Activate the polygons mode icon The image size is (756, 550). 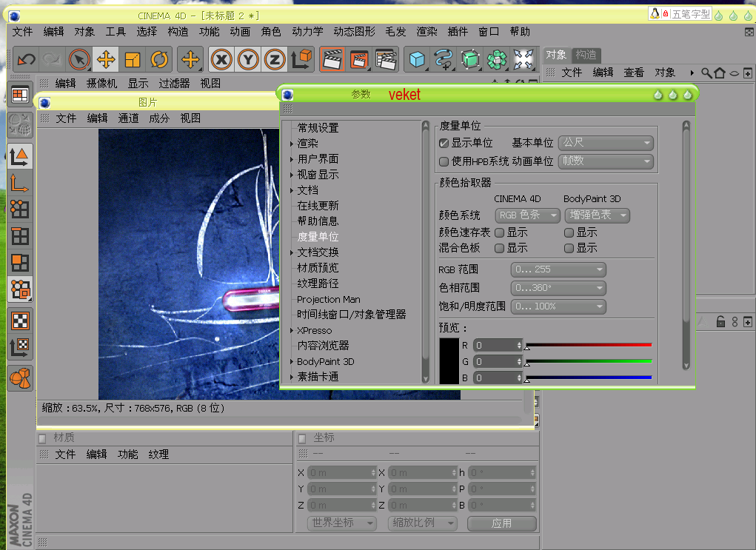pos(20,264)
